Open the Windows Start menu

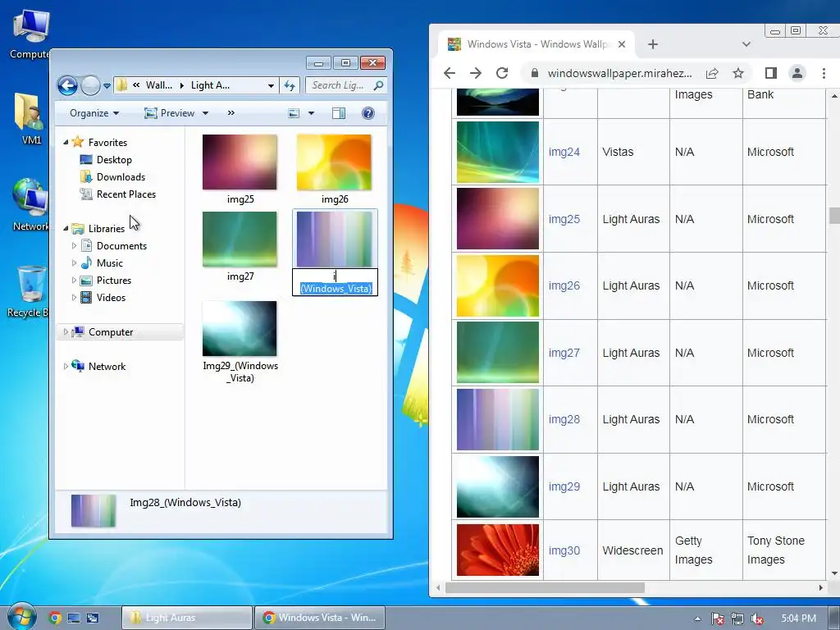tap(21, 617)
